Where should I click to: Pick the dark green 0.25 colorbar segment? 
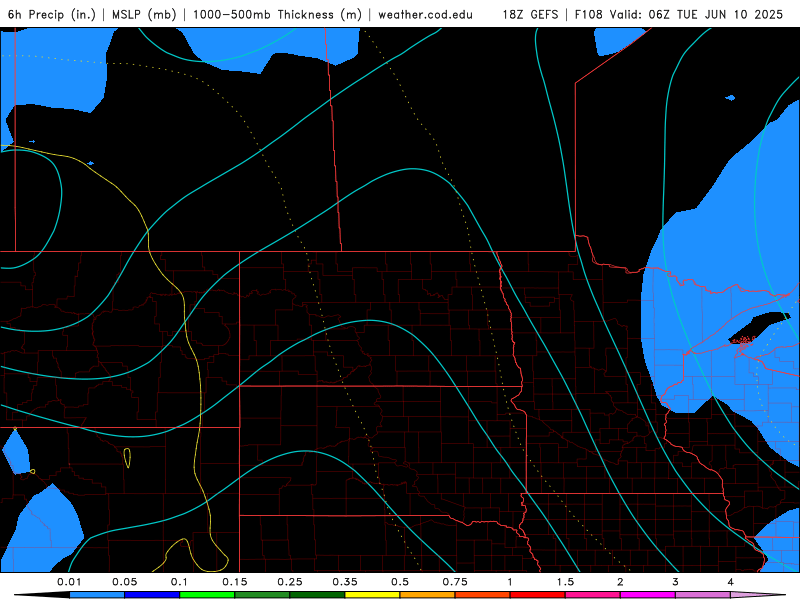point(317,595)
